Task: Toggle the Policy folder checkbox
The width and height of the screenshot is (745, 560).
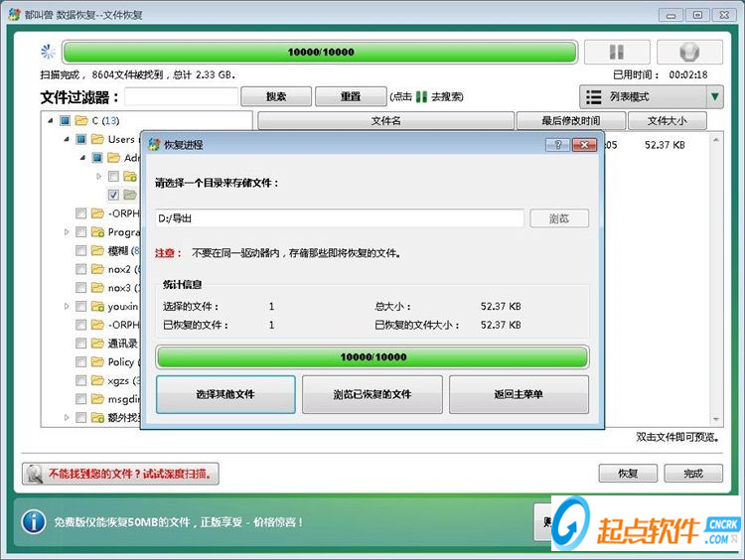Action: (81, 362)
